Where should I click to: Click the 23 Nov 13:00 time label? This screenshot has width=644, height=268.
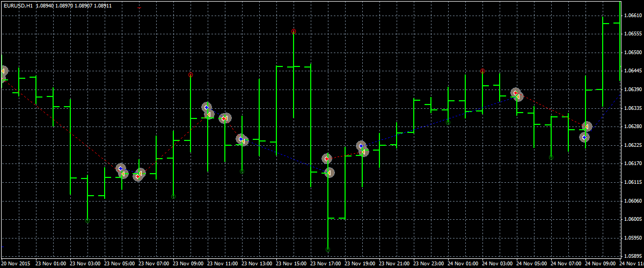click(257, 264)
